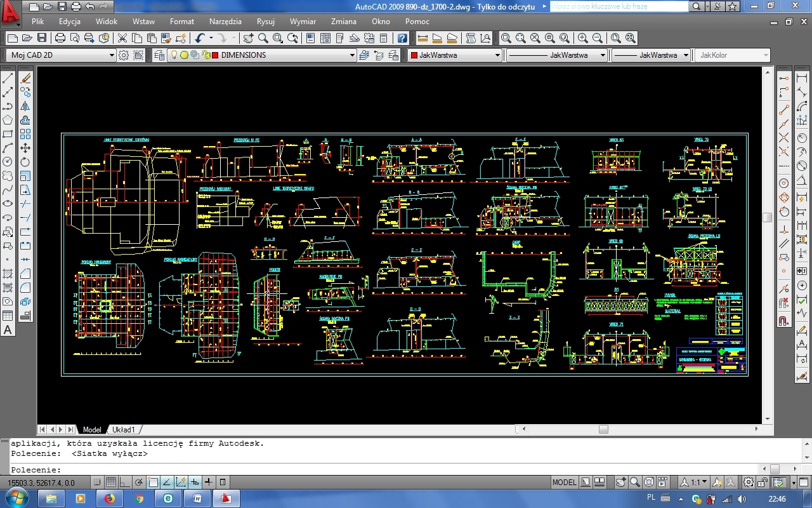The width and height of the screenshot is (812, 508).
Task: Click the keyword search input field
Action: point(619,6)
